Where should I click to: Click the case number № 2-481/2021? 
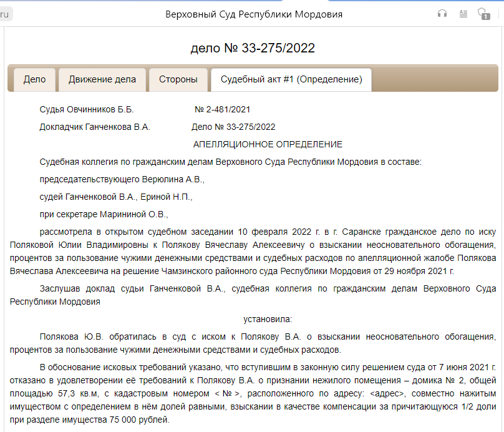pyautogui.click(x=223, y=110)
